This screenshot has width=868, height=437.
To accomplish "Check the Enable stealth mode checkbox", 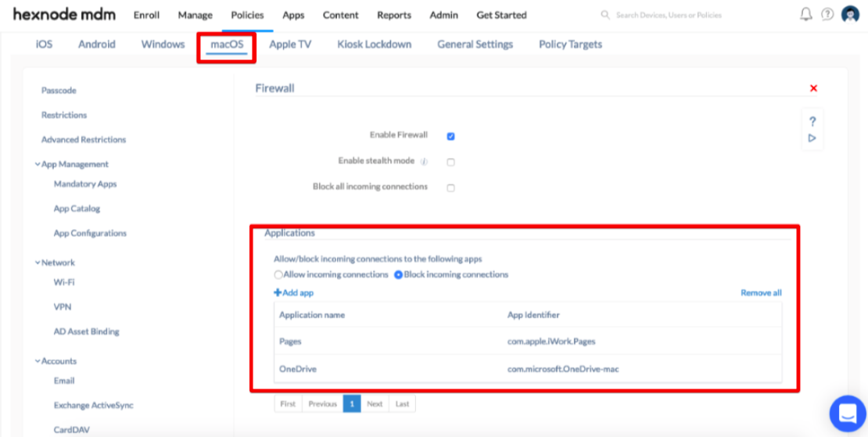I will coord(450,162).
